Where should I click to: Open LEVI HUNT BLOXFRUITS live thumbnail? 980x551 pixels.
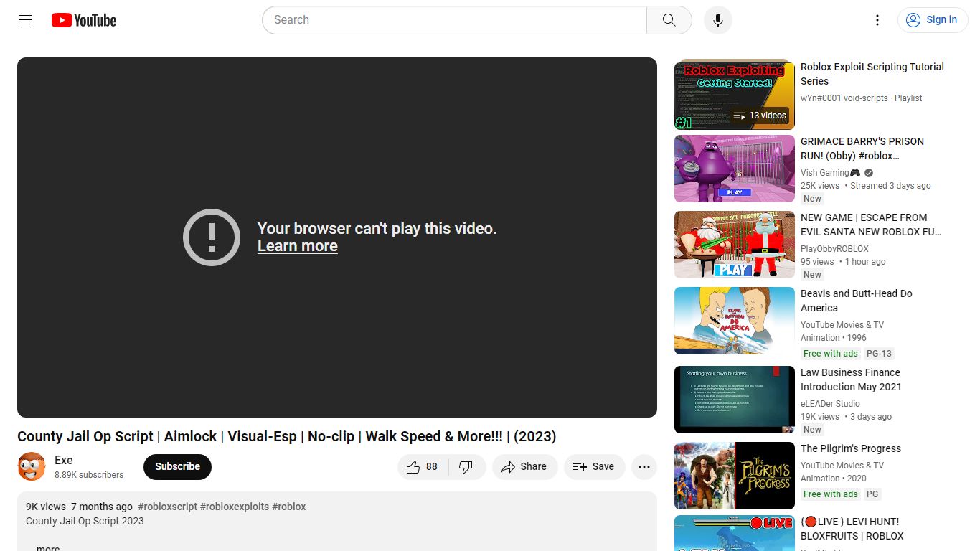[x=735, y=533]
